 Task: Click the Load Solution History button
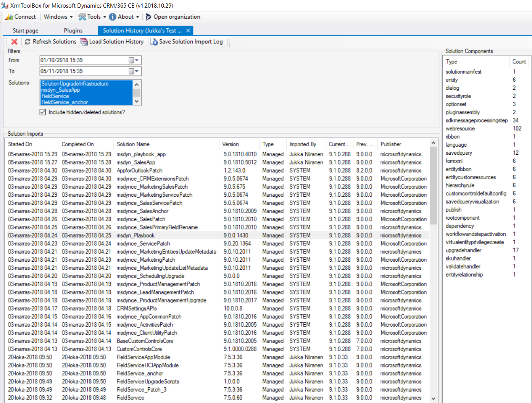tap(112, 42)
